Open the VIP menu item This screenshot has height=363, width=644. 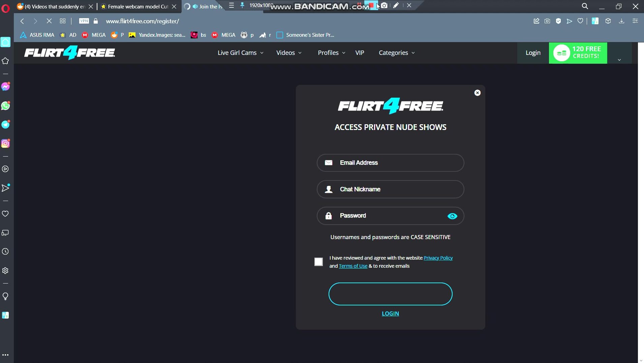[360, 53]
